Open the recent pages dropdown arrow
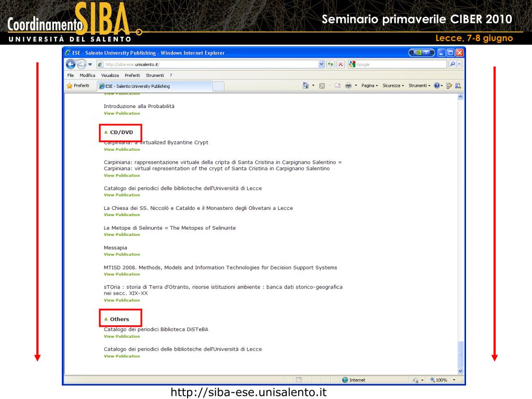Image resolution: width=532 pixels, height=399 pixels. (x=90, y=64)
